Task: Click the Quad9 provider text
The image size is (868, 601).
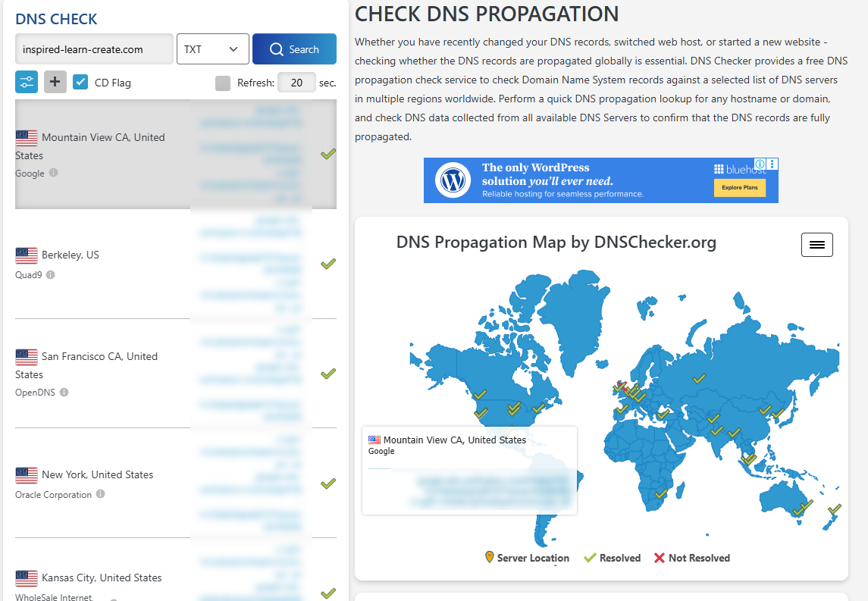Action: tap(28, 274)
